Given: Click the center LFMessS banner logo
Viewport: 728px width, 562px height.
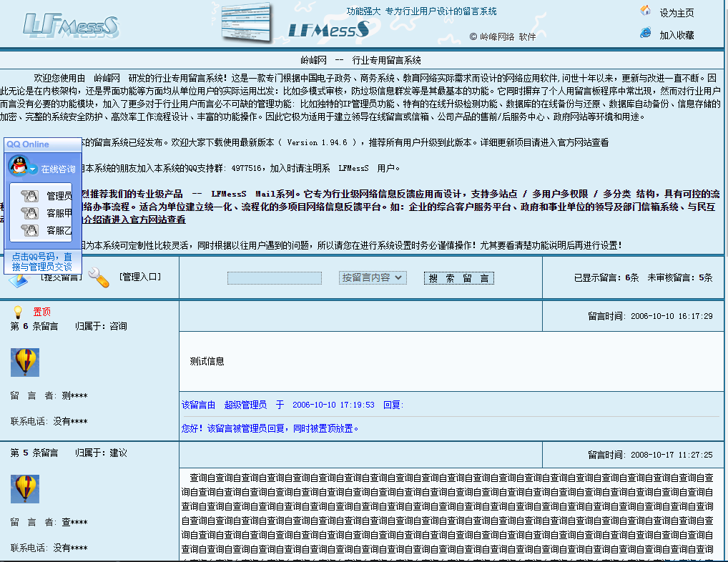Looking at the screenshot, I should (x=329, y=30).
